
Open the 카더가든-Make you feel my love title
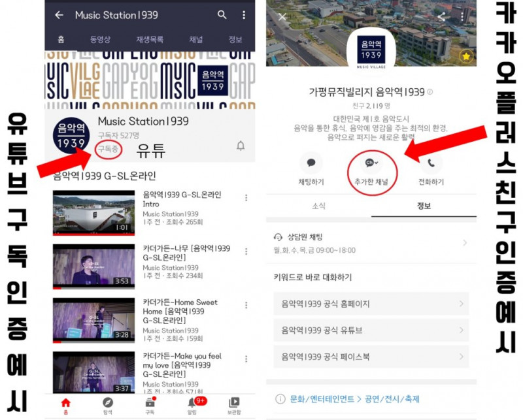click(182, 364)
